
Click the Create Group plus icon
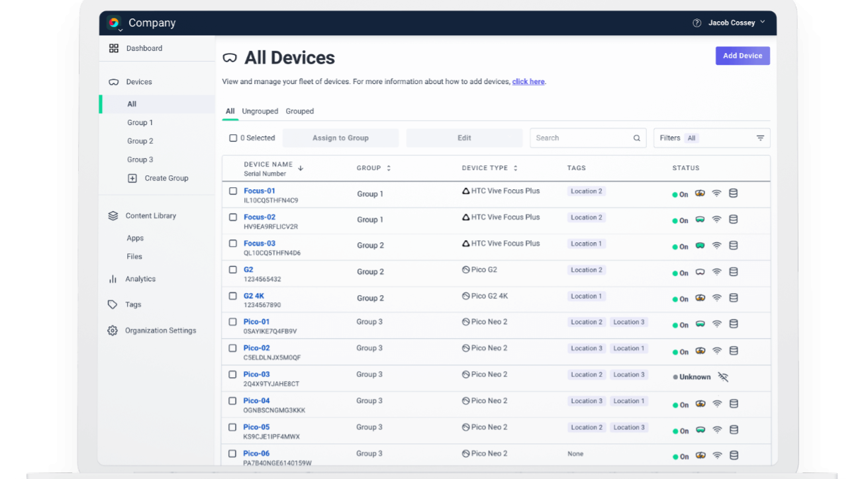coord(132,179)
